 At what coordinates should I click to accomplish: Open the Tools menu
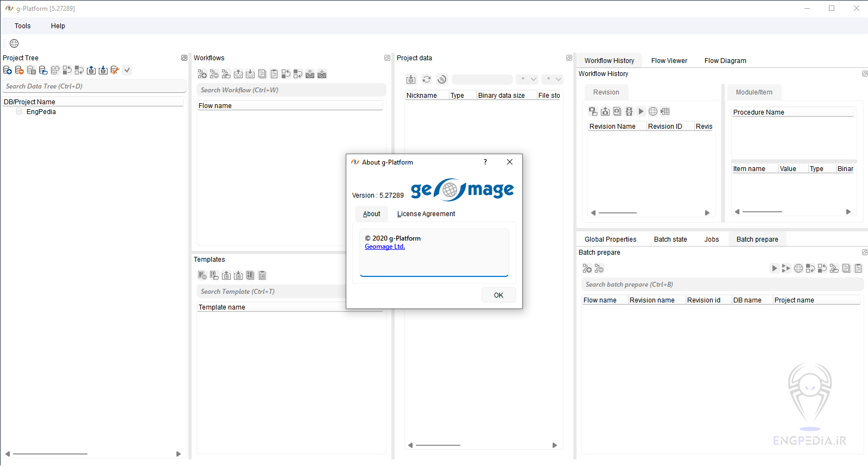point(23,26)
